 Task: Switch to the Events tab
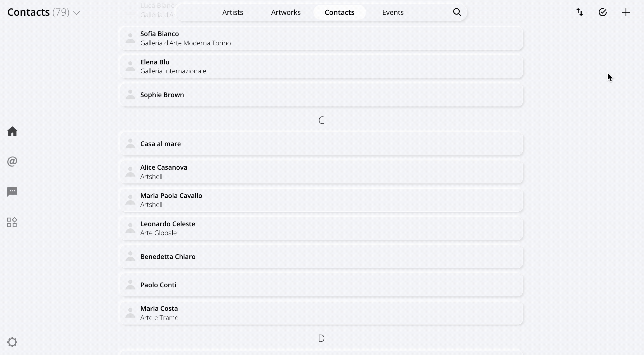tap(393, 12)
